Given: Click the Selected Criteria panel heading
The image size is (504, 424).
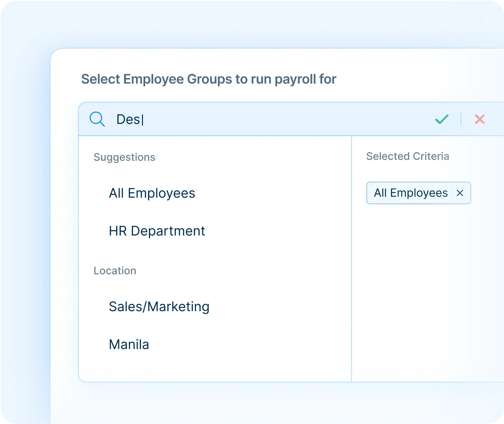Looking at the screenshot, I should 407,156.
